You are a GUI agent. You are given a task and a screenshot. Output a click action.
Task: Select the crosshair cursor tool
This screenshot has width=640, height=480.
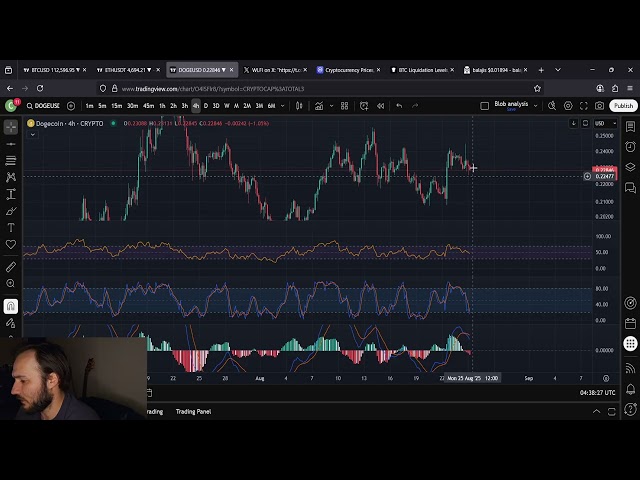11,127
